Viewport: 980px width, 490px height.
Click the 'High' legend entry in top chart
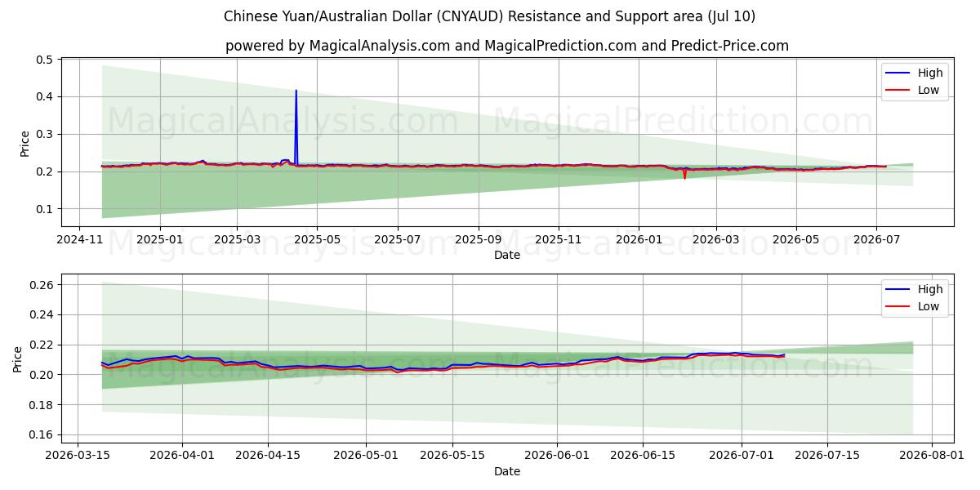pyautogui.click(x=930, y=73)
